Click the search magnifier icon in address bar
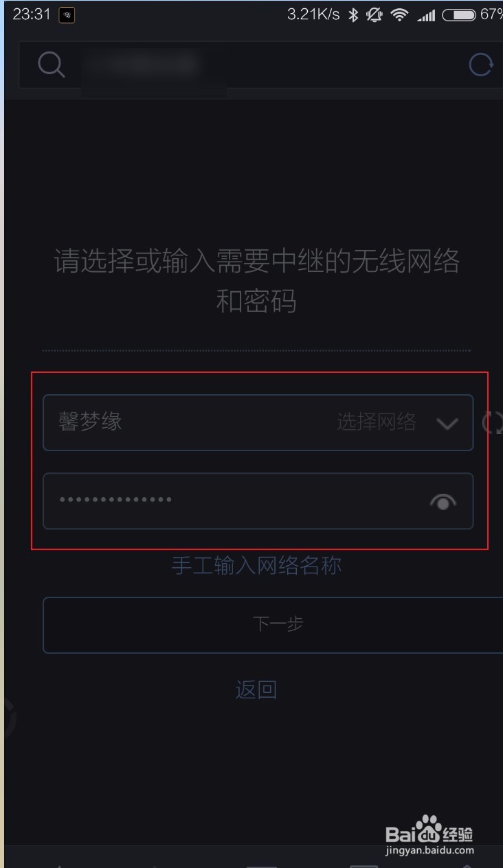Screen dimensions: 503x868 [52, 65]
